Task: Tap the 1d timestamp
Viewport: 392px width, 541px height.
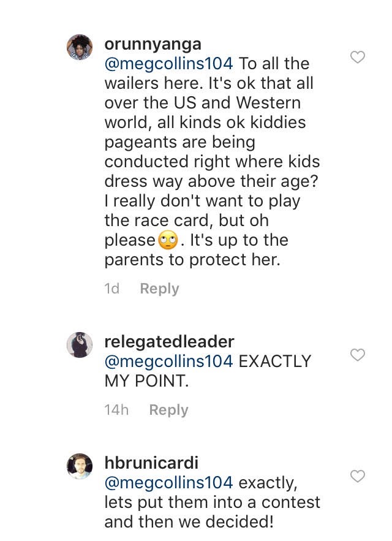Action: (112, 289)
